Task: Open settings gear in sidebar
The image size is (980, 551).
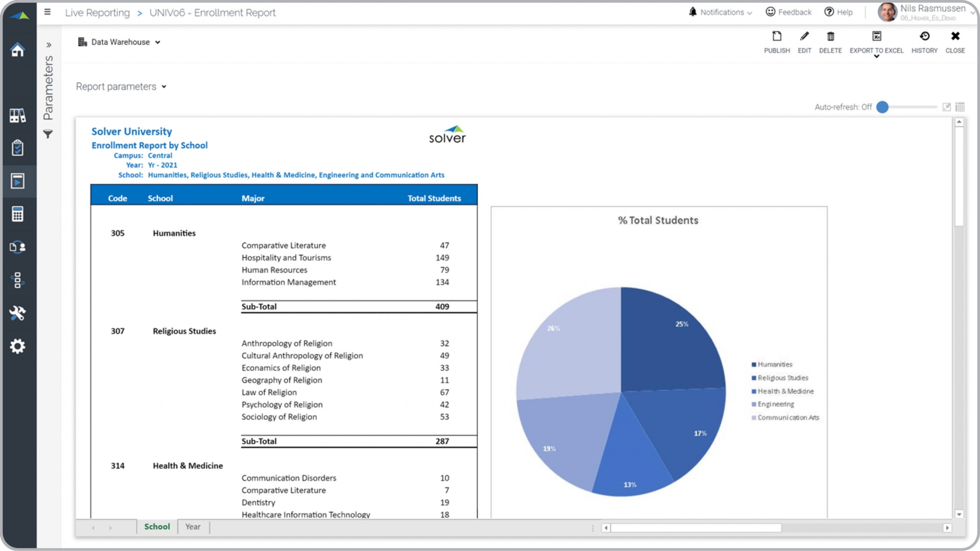Action: (18, 346)
